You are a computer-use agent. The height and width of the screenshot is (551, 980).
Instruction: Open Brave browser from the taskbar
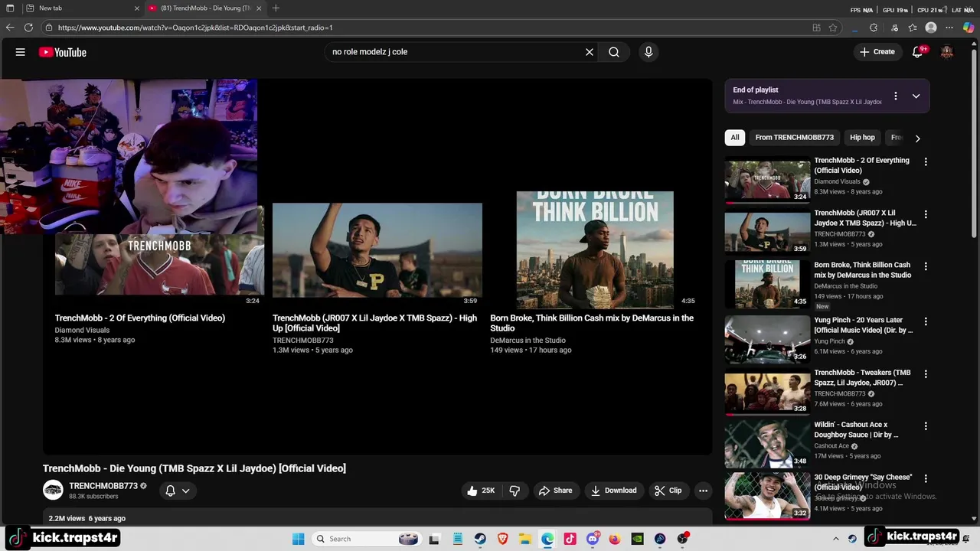[502, 539]
